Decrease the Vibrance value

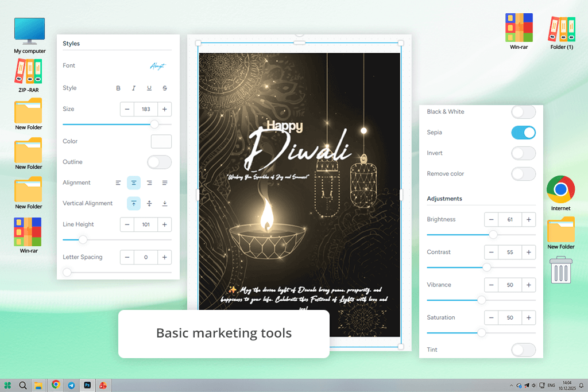tap(492, 285)
